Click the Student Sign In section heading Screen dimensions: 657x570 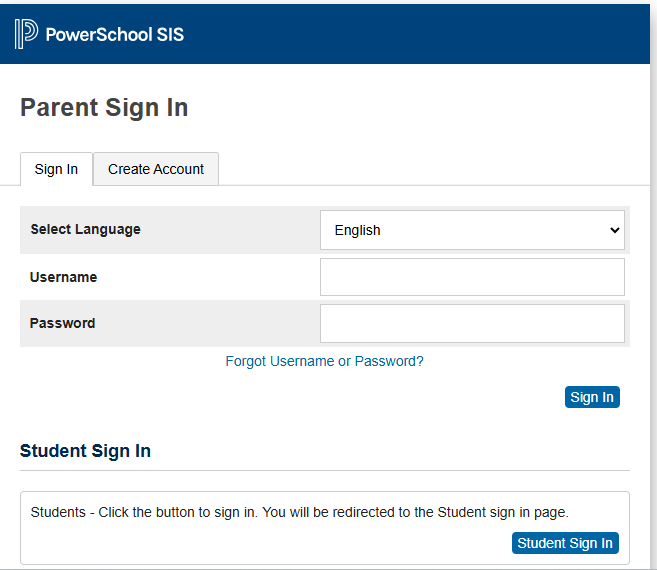pyautogui.click(x=85, y=451)
